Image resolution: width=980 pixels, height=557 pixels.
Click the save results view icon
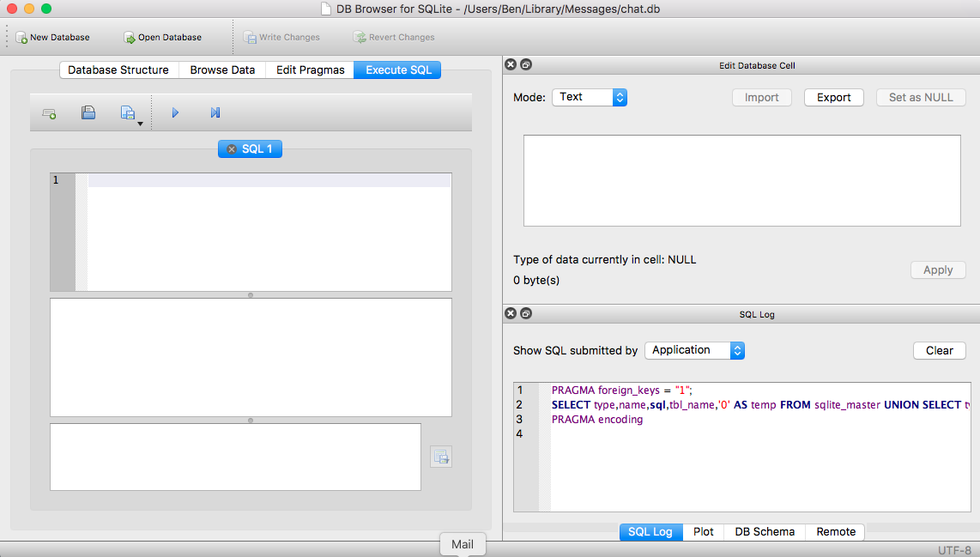pos(441,457)
